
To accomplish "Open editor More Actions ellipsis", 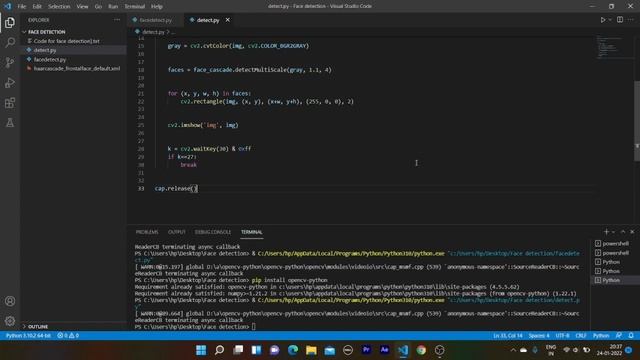I will (x=631, y=20).
